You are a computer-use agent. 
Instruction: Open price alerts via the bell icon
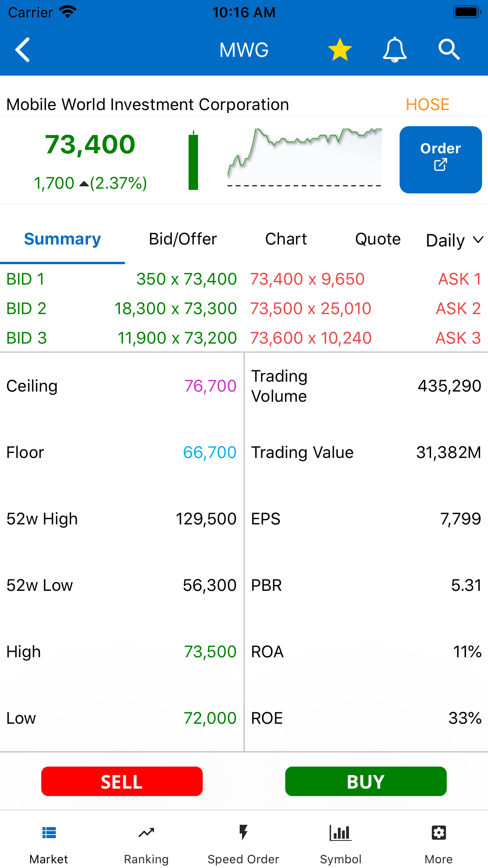pyautogui.click(x=394, y=50)
